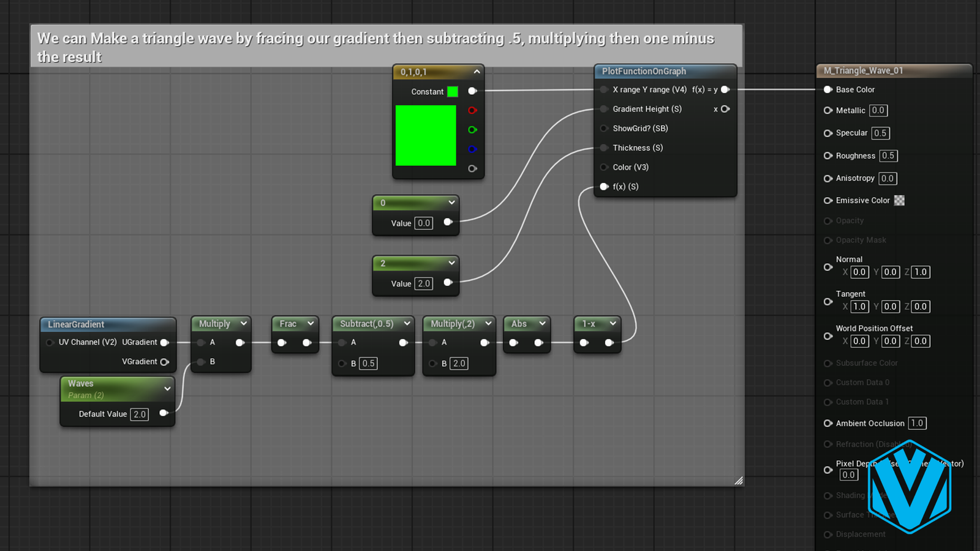Expand the Frac node chevron
The width and height of the screenshot is (980, 551).
click(x=311, y=323)
